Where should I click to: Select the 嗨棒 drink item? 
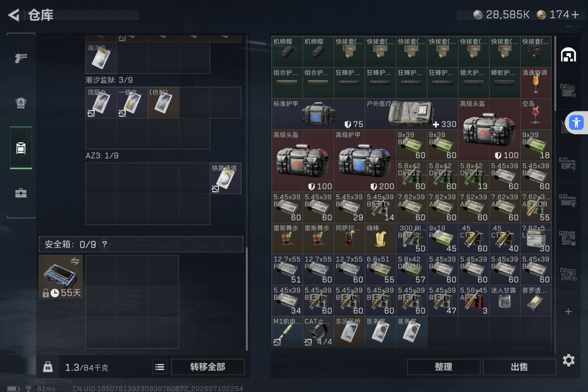380,238
